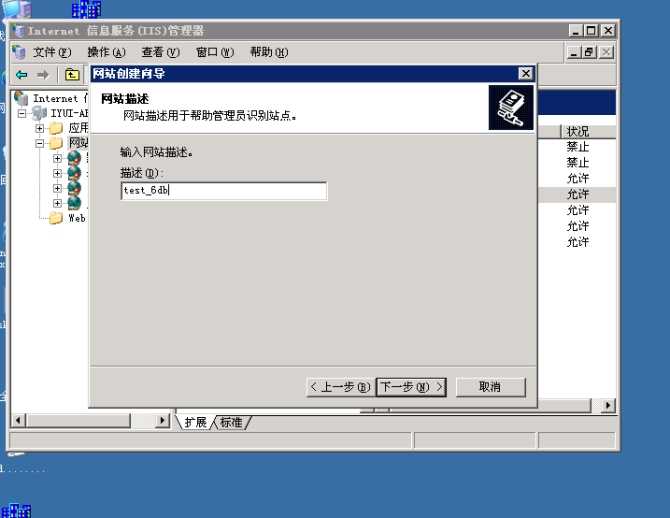Open the 查看(V) menu
The height and width of the screenshot is (518, 670).
click(x=161, y=52)
